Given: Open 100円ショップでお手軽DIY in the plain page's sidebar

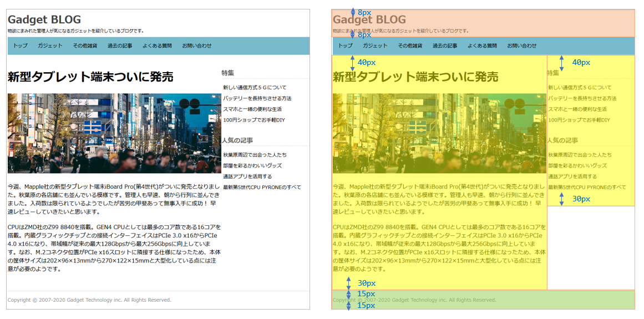Looking at the screenshot, I should tap(254, 120).
